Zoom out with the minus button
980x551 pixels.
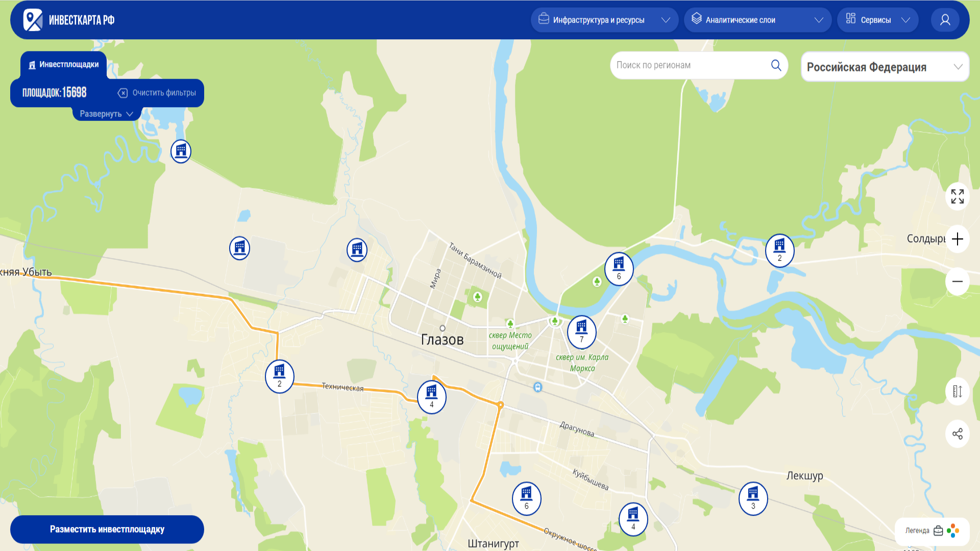957,282
